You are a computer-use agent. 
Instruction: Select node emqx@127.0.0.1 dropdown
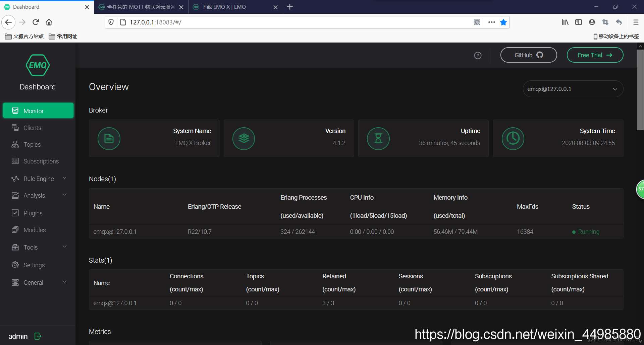pos(573,89)
